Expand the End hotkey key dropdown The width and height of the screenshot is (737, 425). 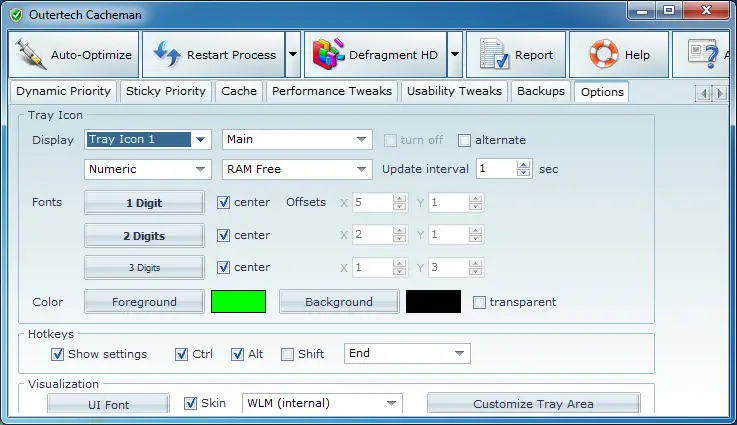pos(459,354)
